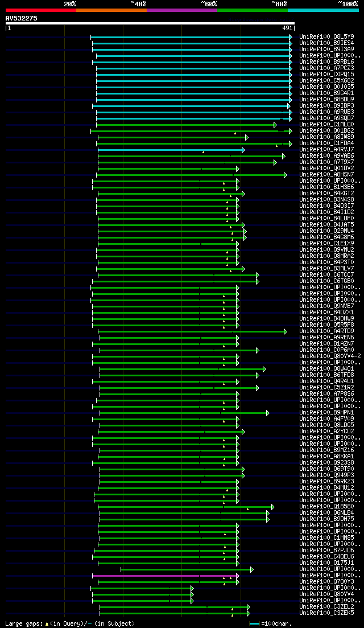Select the UniRef100_C1E1X9 label
This screenshot has width=364, height=628.
[326, 244]
